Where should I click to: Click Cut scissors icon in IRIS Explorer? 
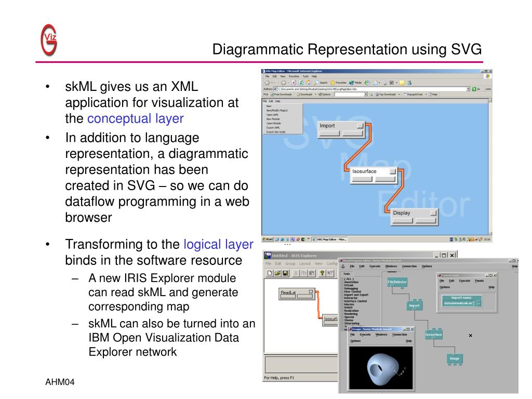pyautogui.click(x=296, y=273)
